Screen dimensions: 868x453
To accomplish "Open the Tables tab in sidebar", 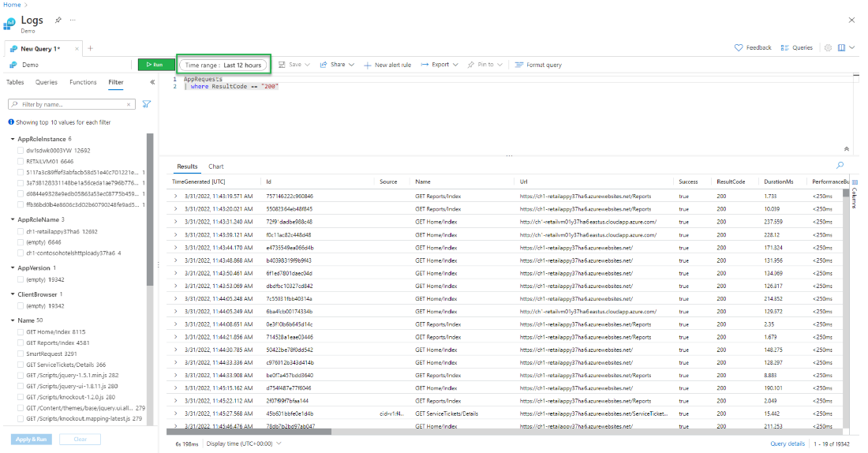I will pos(15,82).
